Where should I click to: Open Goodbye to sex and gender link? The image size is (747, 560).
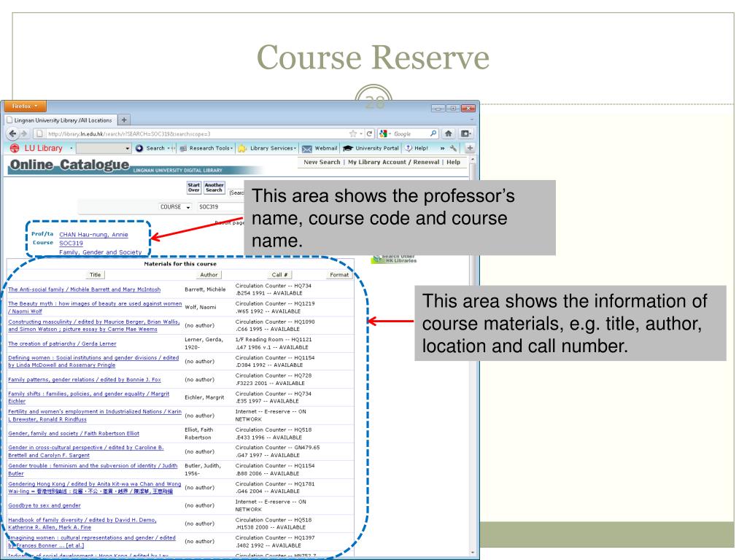click(x=44, y=506)
